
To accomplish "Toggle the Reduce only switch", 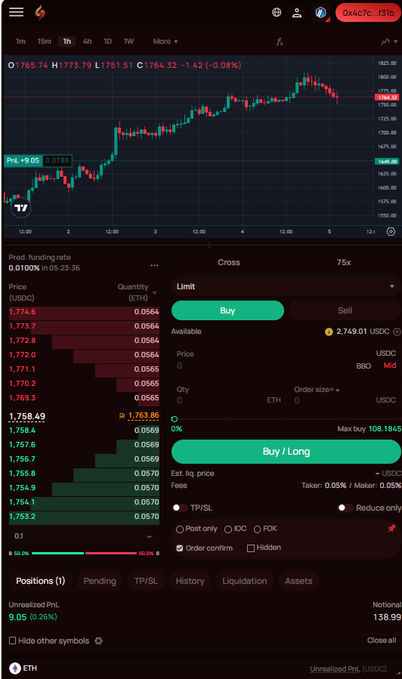I will 345,508.
